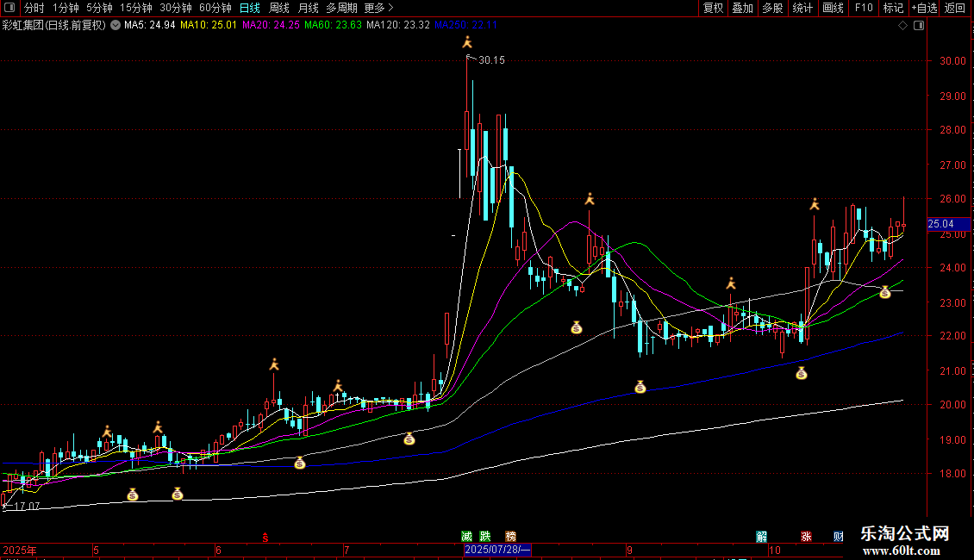Click the 2025/07/28 date marker on time axis
The height and width of the screenshot is (560, 974).
tap(497, 550)
